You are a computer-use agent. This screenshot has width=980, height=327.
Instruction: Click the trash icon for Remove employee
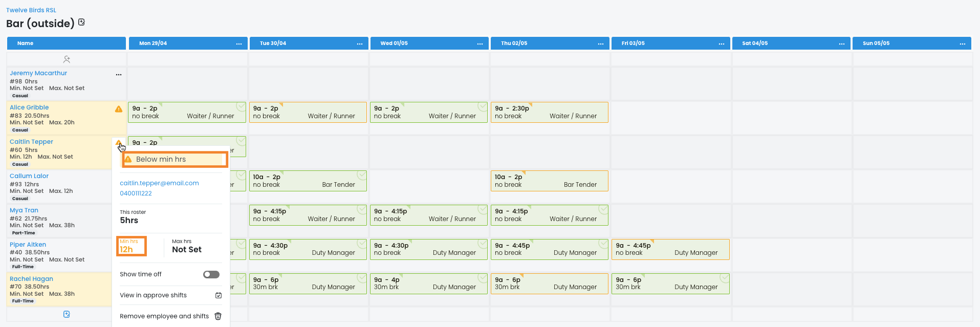click(x=218, y=316)
